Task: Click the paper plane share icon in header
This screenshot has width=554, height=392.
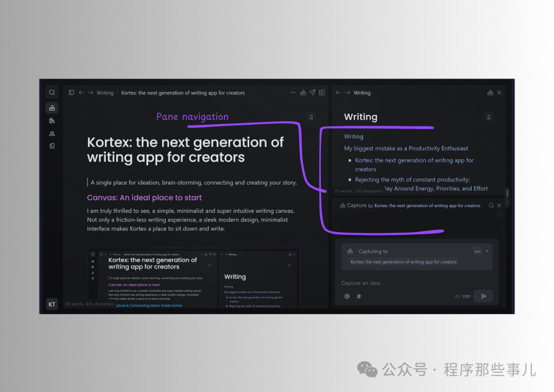Action: coord(312,92)
